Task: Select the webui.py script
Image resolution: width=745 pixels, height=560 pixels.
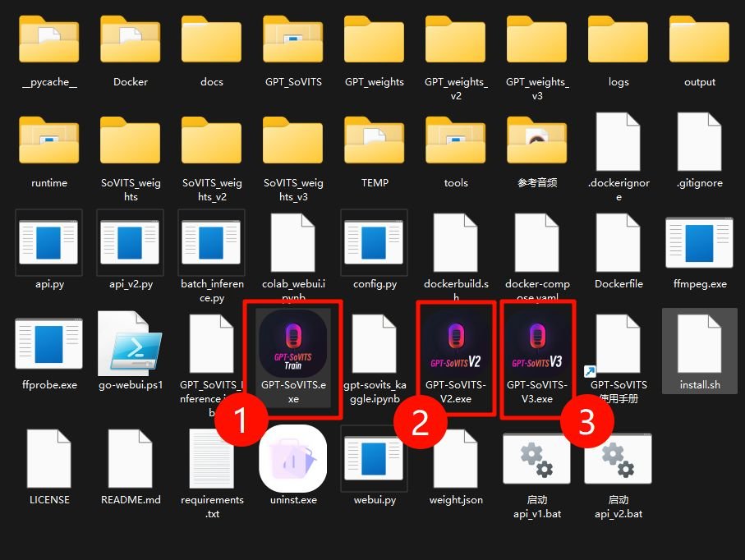Action: (374, 458)
